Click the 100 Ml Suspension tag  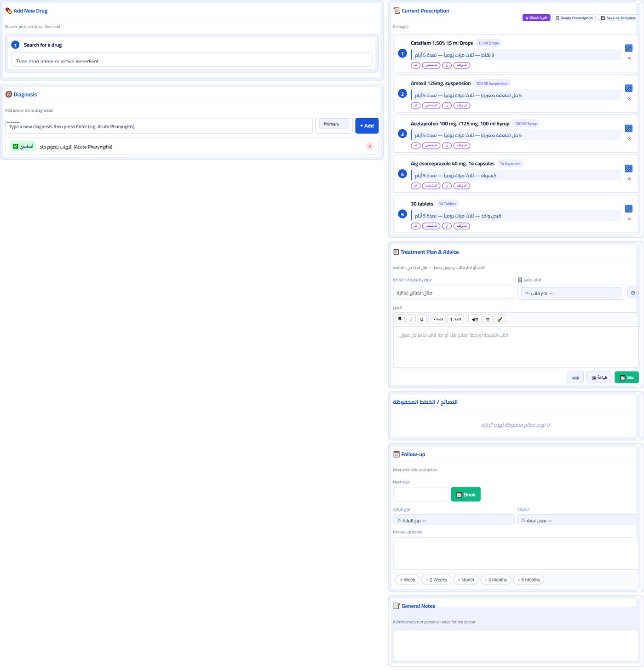(492, 84)
